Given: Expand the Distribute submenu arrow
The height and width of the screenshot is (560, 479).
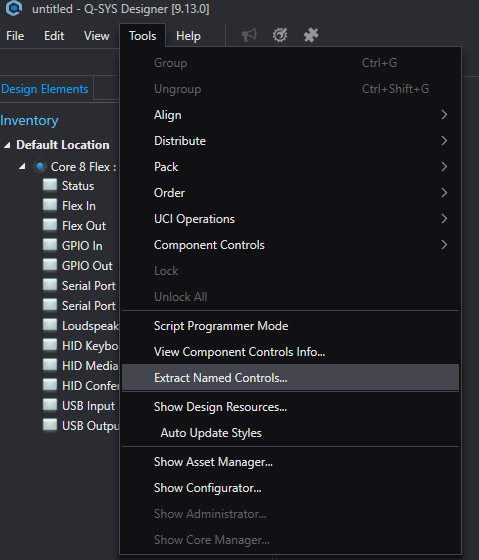Looking at the screenshot, I should coord(444,141).
